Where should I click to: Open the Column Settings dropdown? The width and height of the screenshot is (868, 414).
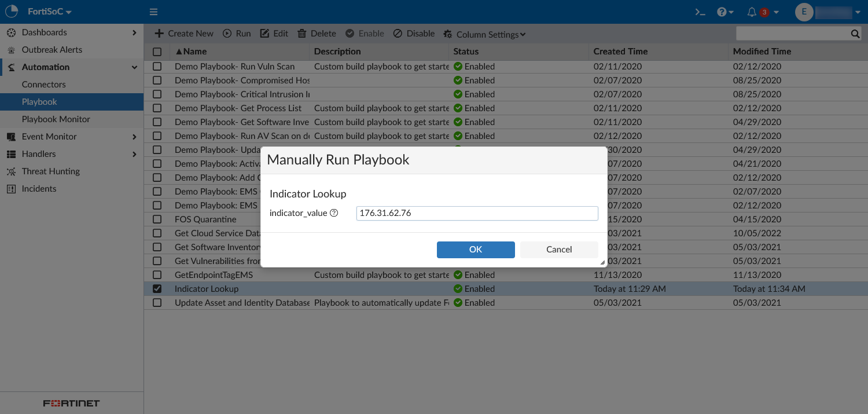pyautogui.click(x=485, y=34)
